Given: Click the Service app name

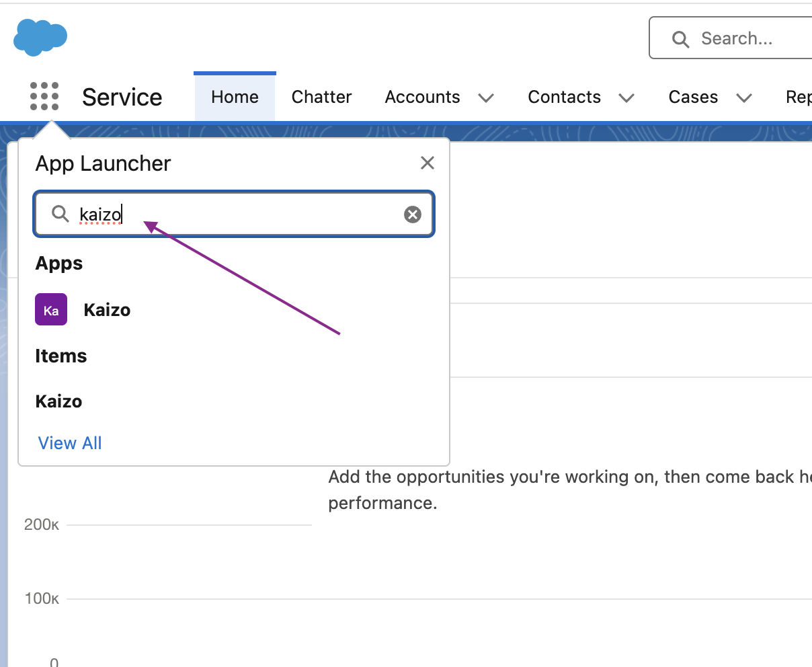Looking at the screenshot, I should [122, 97].
